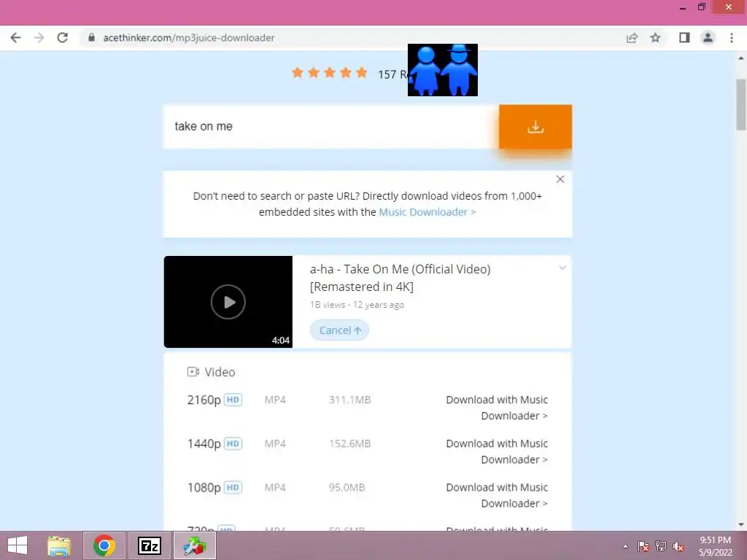Dismiss the Music Downloader notice
Viewport: 747px width, 560px height.
(560, 179)
